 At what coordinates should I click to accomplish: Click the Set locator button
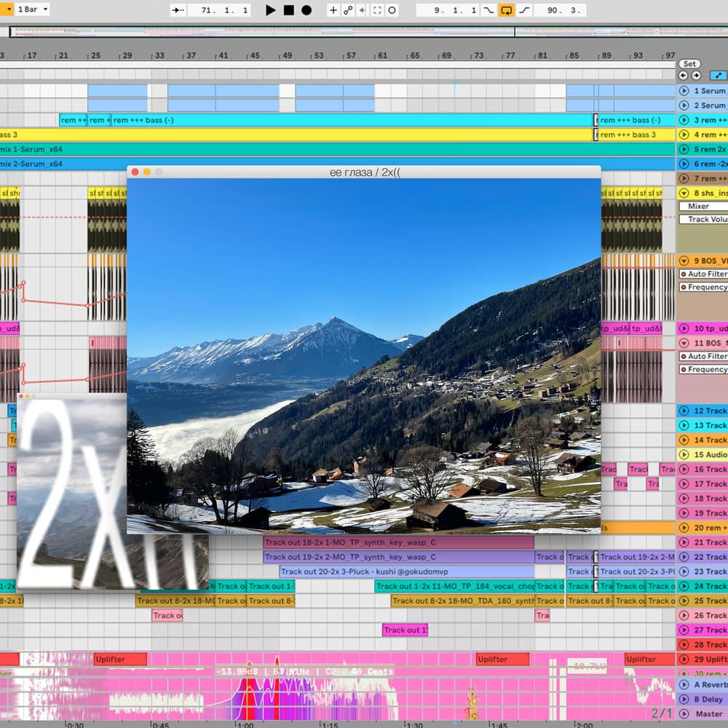click(689, 64)
